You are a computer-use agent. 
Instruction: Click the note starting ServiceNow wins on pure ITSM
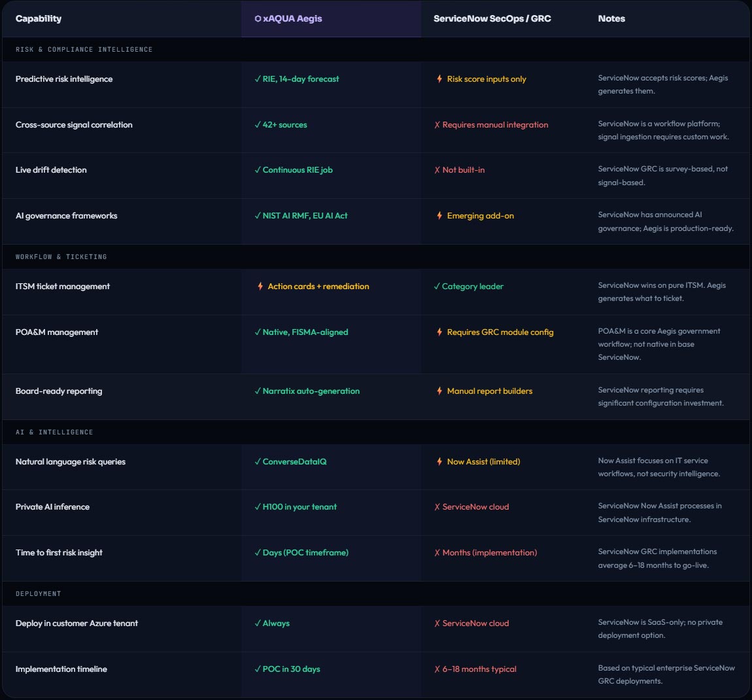(662, 292)
